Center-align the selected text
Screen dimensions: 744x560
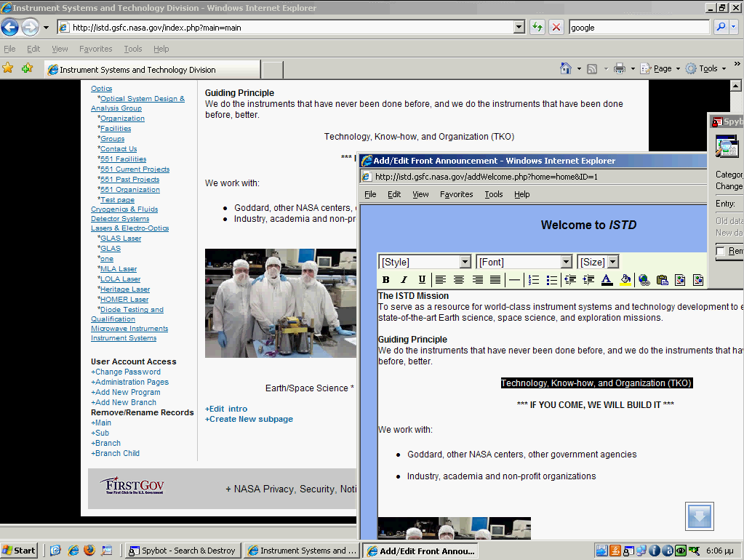coord(459,280)
